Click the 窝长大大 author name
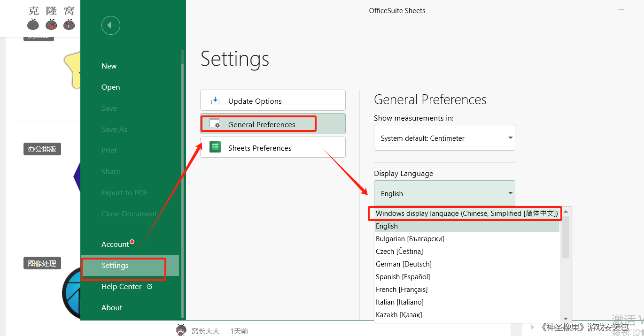The height and width of the screenshot is (336, 644). pyautogui.click(x=205, y=331)
